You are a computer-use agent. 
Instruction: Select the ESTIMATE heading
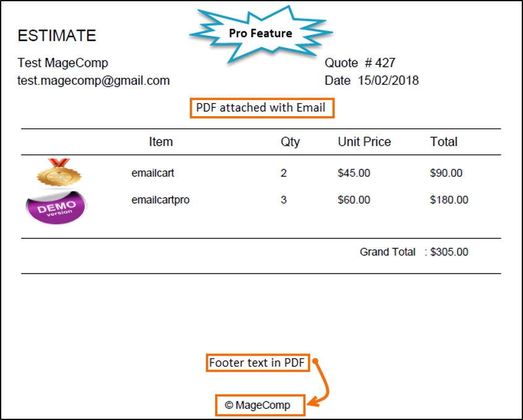[57, 36]
